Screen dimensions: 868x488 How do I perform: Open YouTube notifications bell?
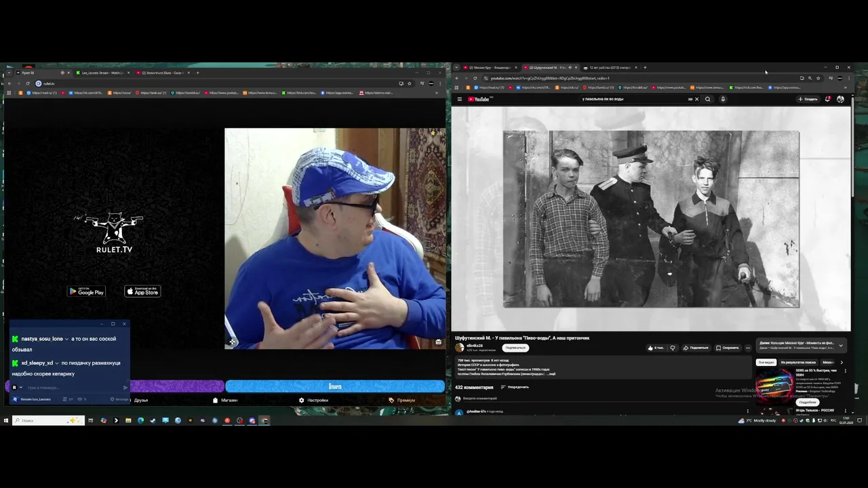click(x=828, y=99)
